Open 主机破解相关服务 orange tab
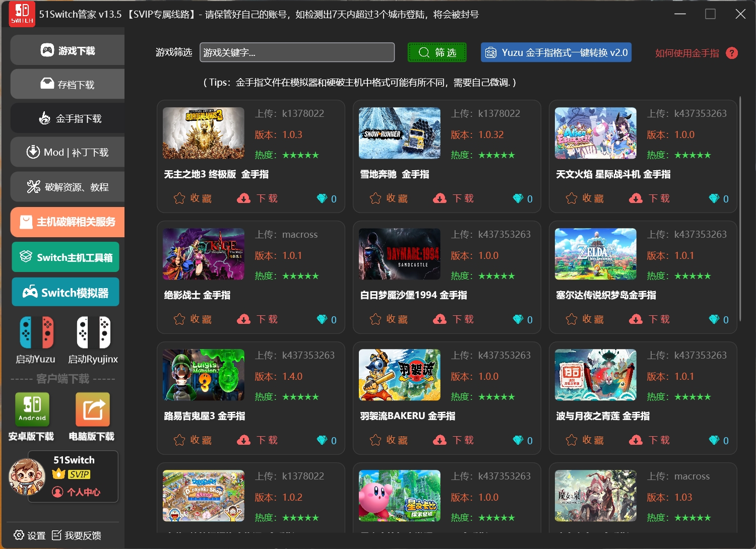The width and height of the screenshot is (756, 549). pos(68,222)
